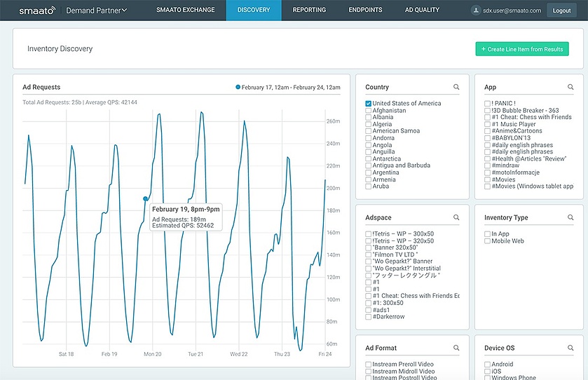Check the Antigua and Barbuda box
The width and height of the screenshot is (588, 380).
click(x=368, y=165)
